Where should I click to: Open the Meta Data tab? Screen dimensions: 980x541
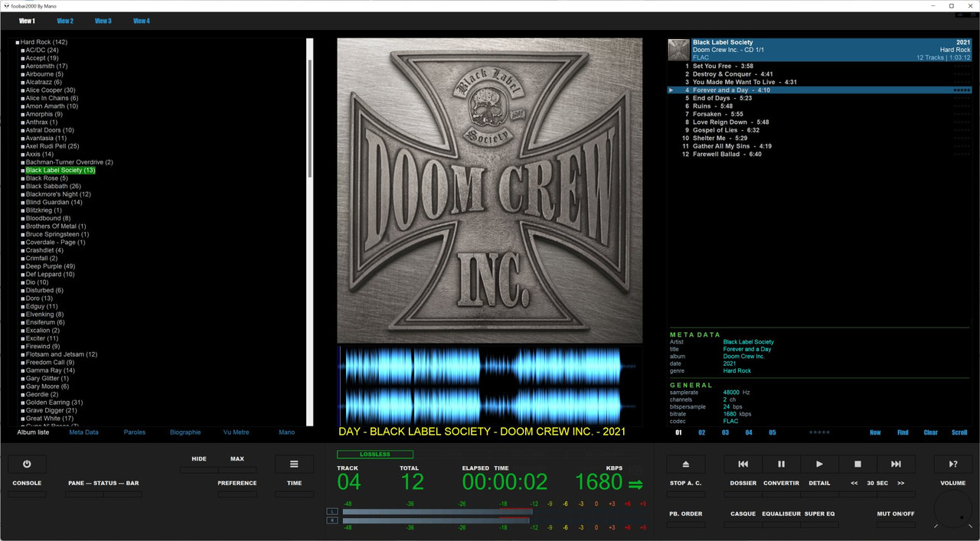(83, 432)
